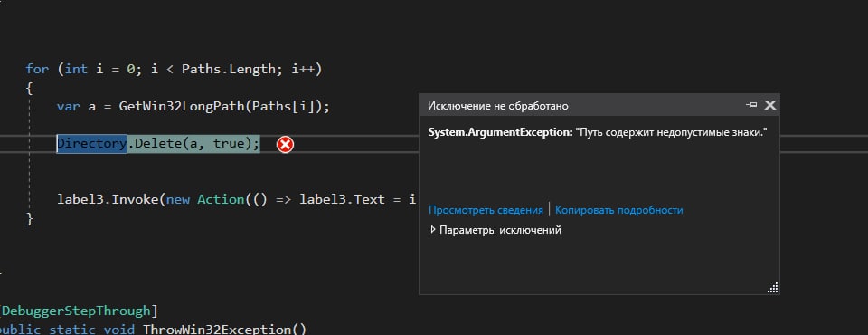Viewport: 868px width, 335px height.
Task: Open the Просмотреть сведения link
Action: 486,210
